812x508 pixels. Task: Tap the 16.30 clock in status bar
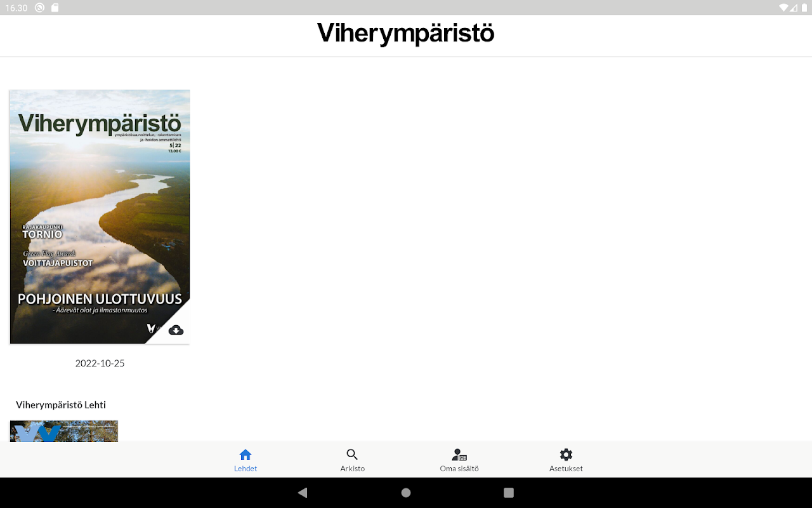(x=16, y=8)
